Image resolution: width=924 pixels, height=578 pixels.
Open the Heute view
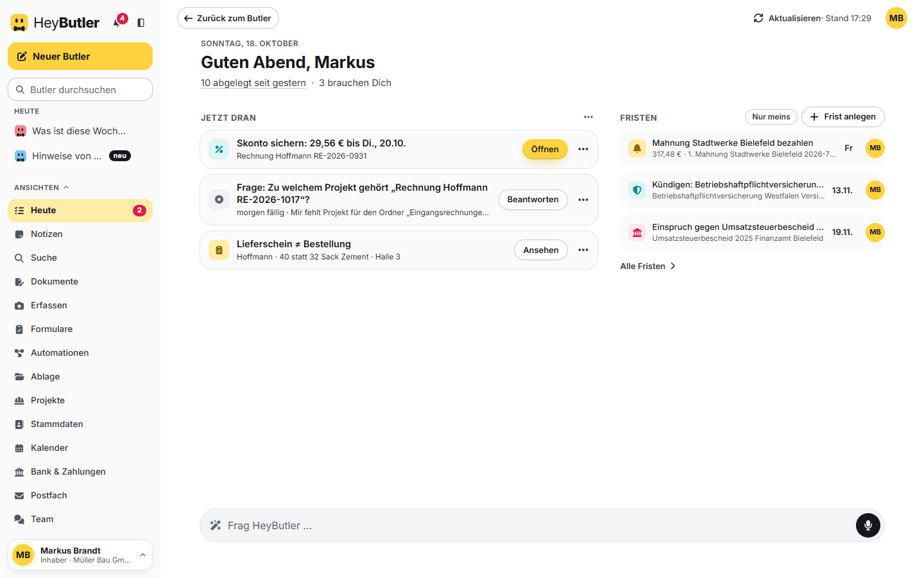coord(80,211)
